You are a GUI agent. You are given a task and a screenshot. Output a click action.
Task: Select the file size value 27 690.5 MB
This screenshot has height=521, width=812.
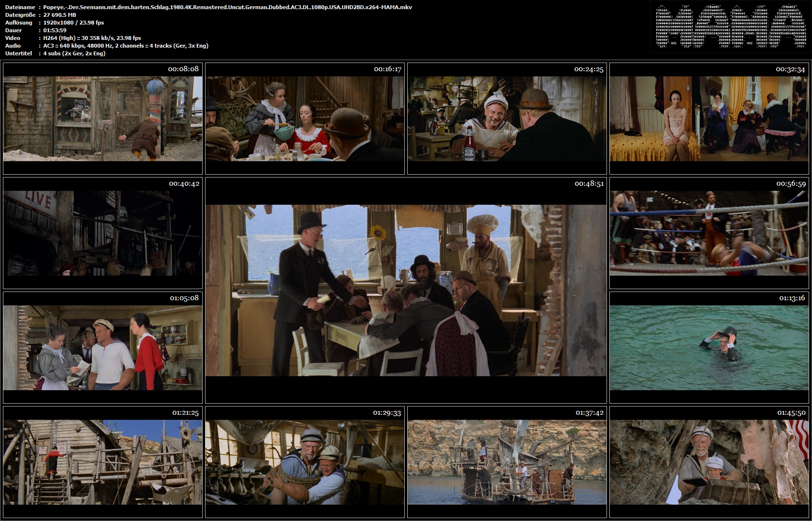coord(60,15)
